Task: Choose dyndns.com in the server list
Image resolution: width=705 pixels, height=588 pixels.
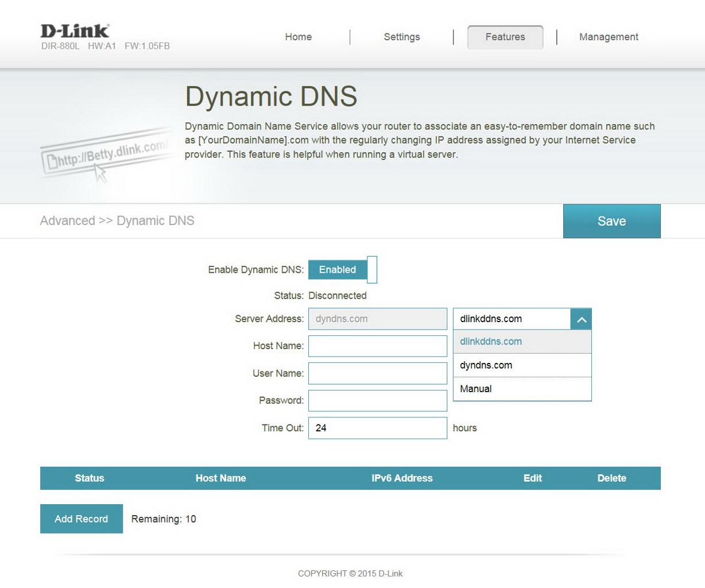Action: point(522,365)
